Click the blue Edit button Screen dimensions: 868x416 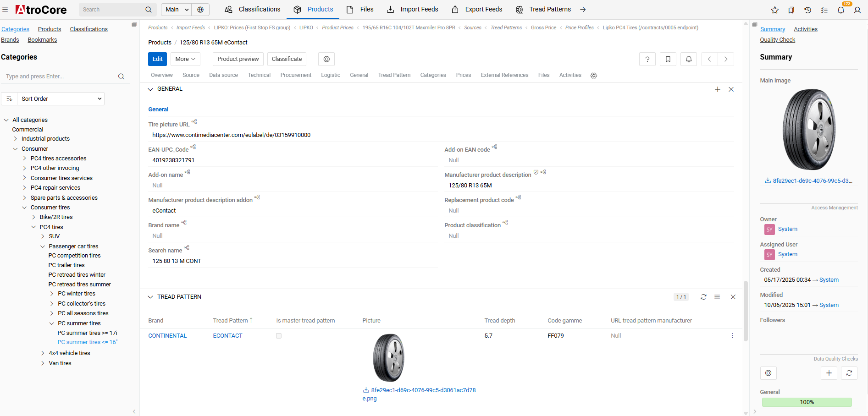157,59
